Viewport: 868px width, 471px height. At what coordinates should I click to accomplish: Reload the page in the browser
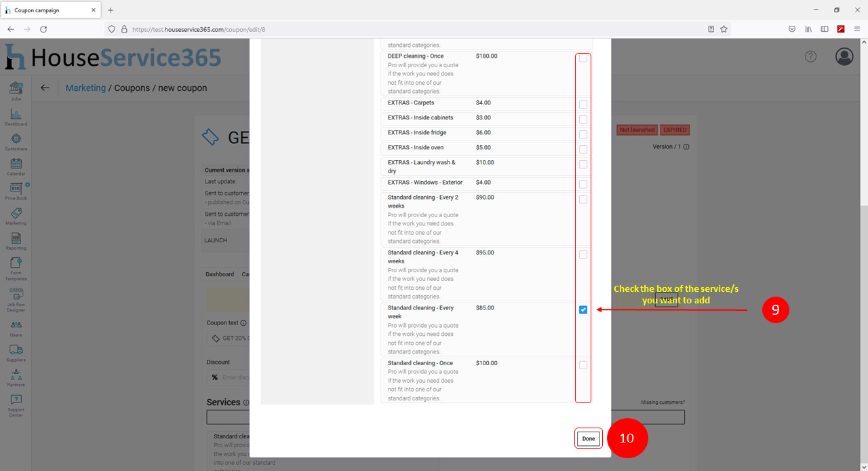[43, 29]
